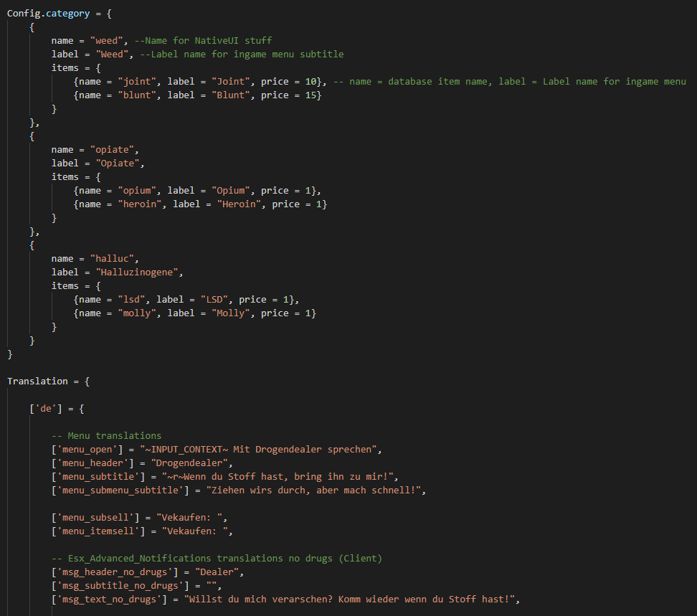Click the "opiate" name string

[x=112, y=150]
